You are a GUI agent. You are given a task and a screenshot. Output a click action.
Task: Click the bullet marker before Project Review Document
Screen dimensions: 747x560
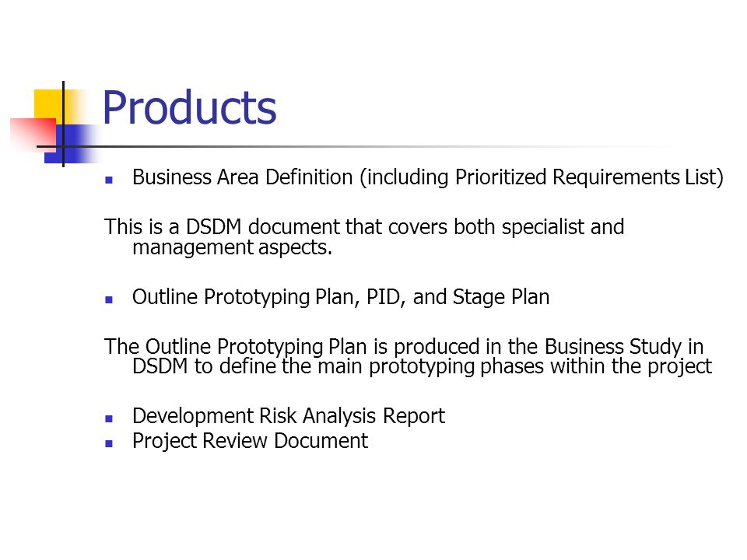tap(109, 443)
